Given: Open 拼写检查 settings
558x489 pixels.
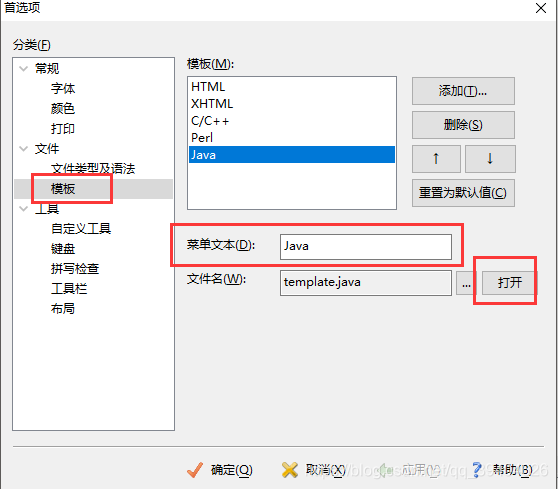Looking at the screenshot, I should (75, 268).
